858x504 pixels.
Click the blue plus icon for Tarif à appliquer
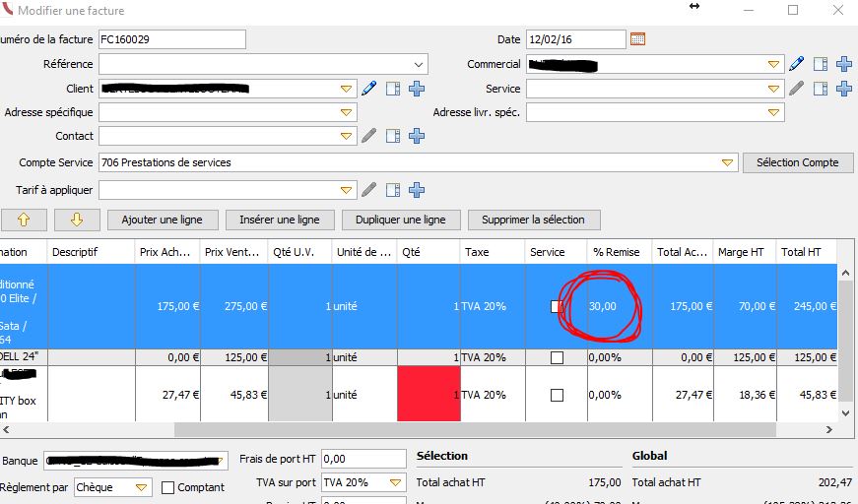[x=416, y=190]
